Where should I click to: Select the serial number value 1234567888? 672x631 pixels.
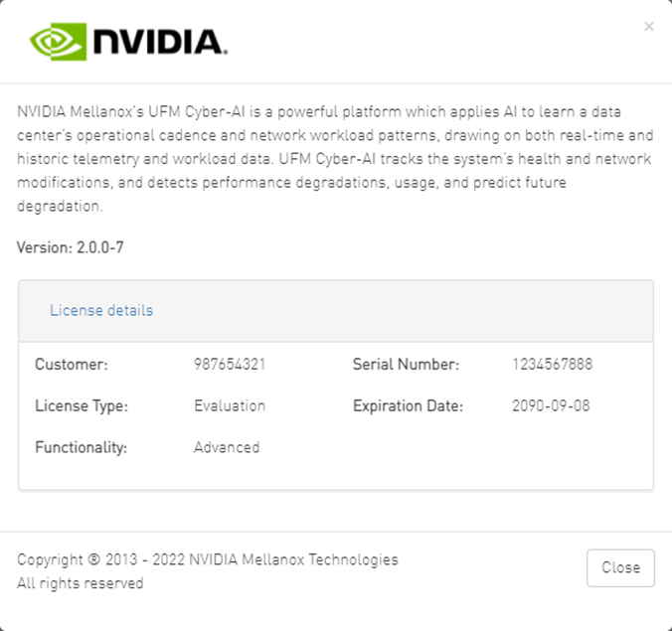coord(552,365)
